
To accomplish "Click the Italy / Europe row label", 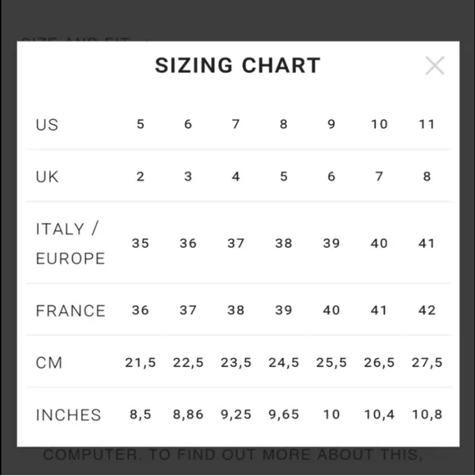I will click(x=71, y=244).
